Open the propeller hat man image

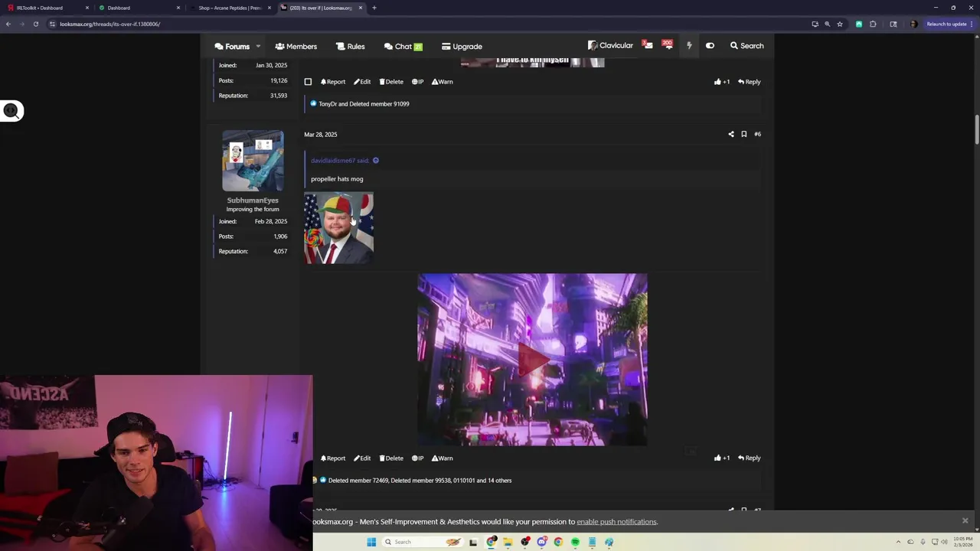pyautogui.click(x=338, y=228)
